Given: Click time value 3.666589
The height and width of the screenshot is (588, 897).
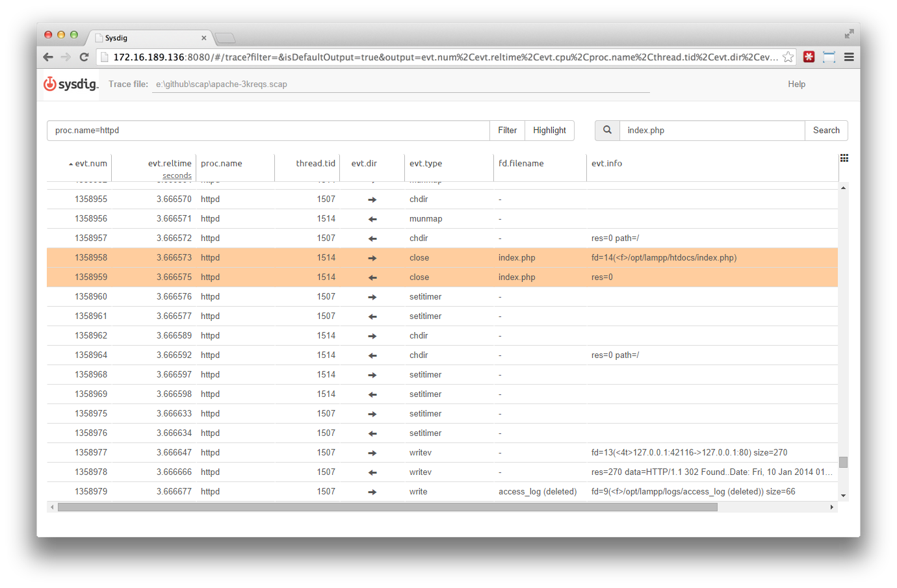Looking at the screenshot, I should point(174,335).
